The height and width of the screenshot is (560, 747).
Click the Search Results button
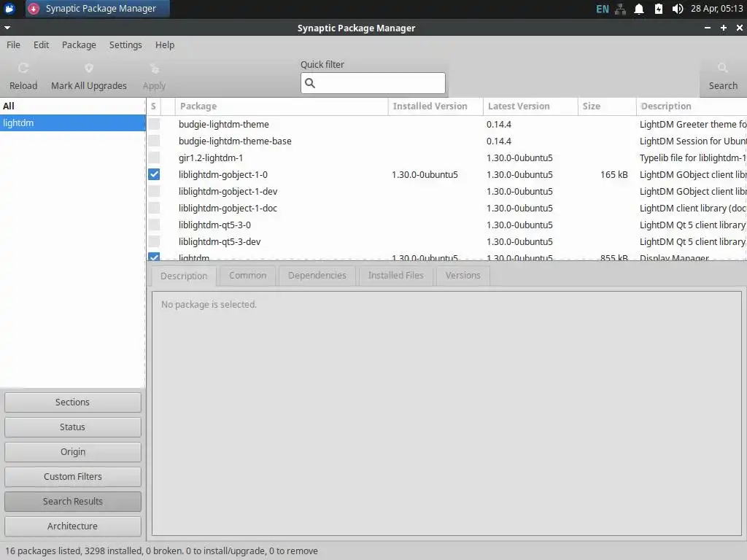point(73,502)
